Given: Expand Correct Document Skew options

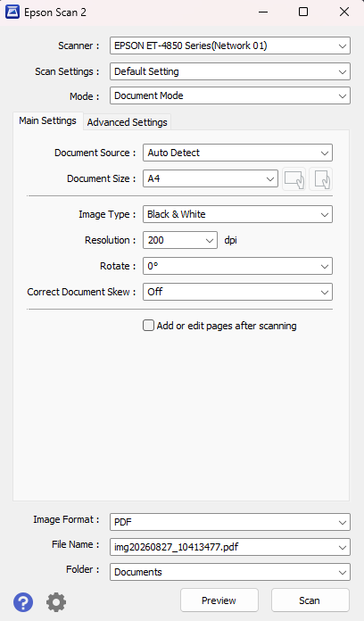Looking at the screenshot, I should coord(237,292).
